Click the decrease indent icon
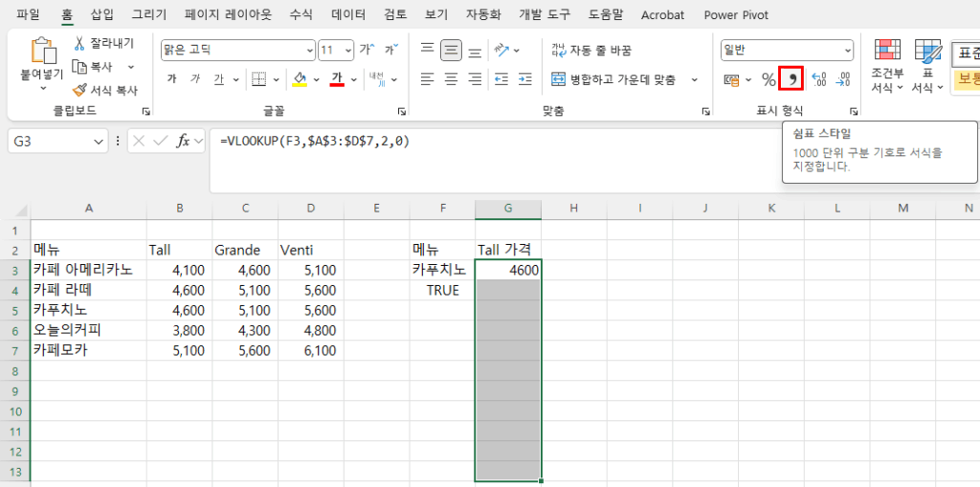The height and width of the screenshot is (487, 980). click(501, 79)
